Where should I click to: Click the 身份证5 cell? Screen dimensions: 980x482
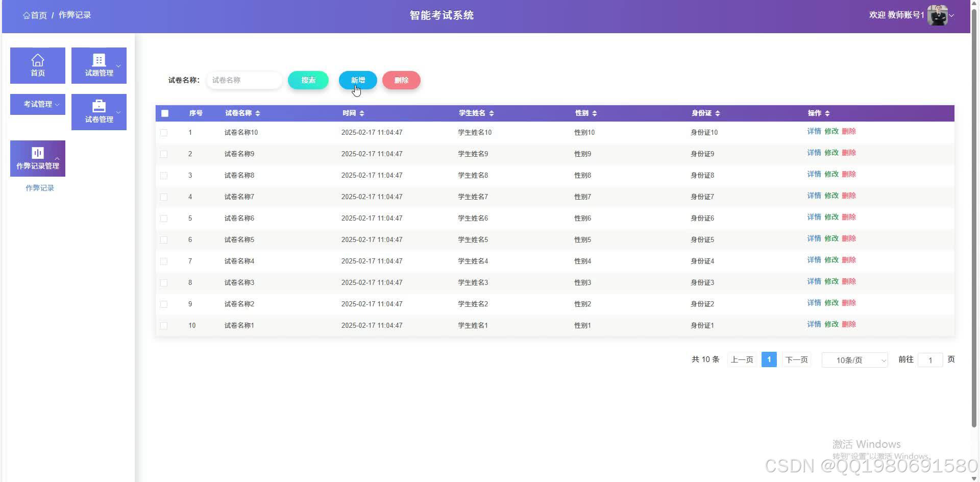click(702, 240)
